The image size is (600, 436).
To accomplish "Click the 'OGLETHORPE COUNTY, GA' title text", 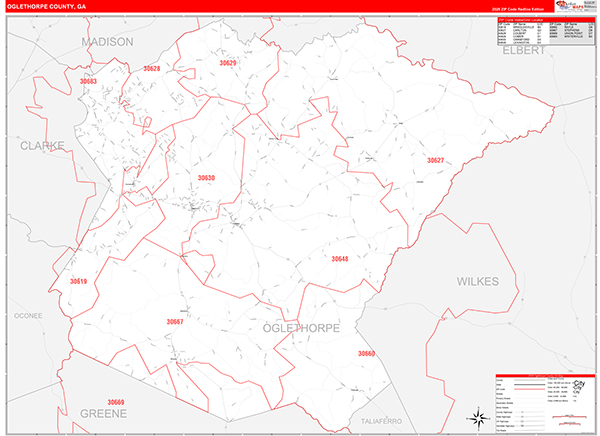I will coord(46,7).
